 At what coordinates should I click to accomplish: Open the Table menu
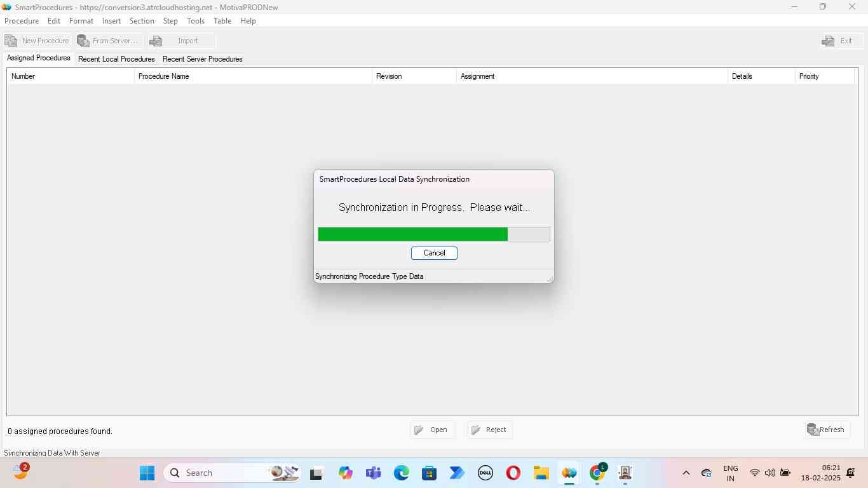(x=222, y=21)
